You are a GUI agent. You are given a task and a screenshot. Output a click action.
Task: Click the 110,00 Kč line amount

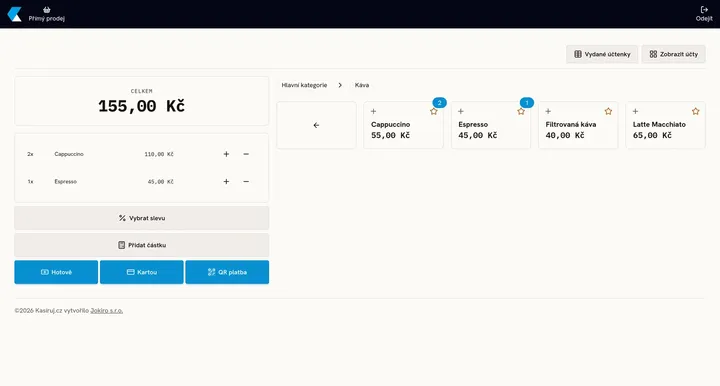(159, 154)
